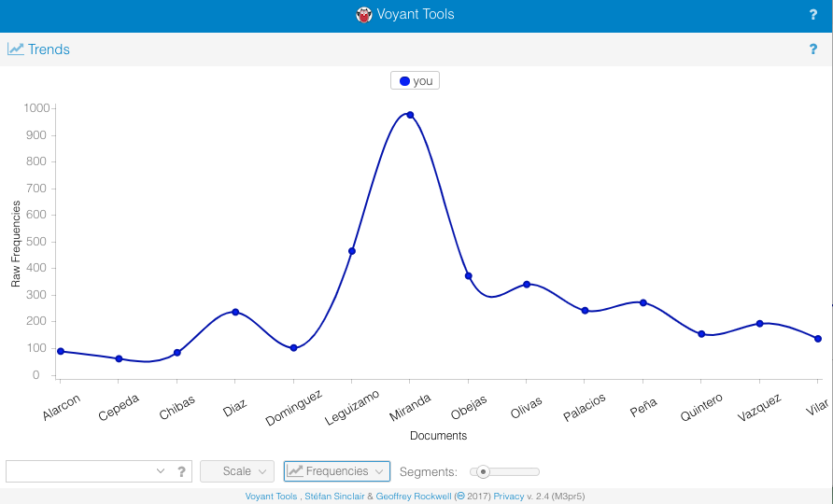Click the Olivas data point on the line

point(527,285)
